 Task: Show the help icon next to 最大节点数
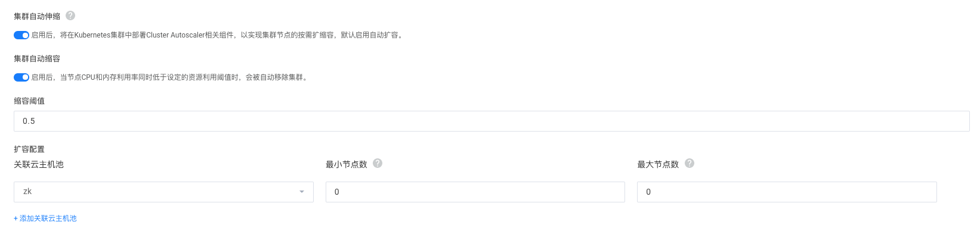(x=690, y=163)
